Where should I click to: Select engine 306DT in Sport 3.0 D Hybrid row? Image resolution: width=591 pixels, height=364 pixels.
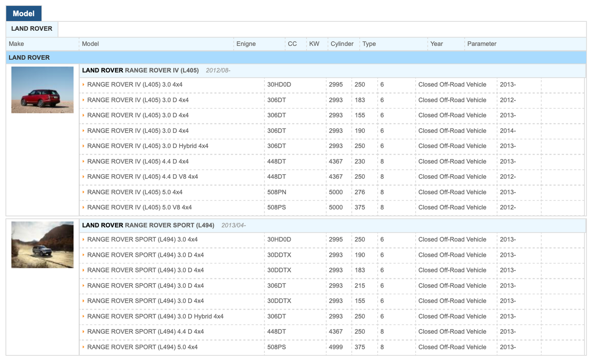pyautogui.click(x=276, y=317)
